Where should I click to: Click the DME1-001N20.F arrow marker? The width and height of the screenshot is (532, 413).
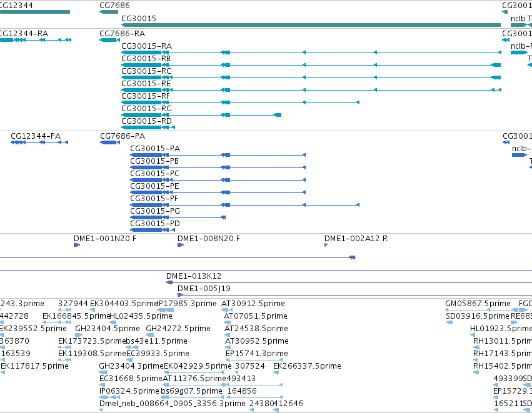pyautogui.click(x=77, y=245)
